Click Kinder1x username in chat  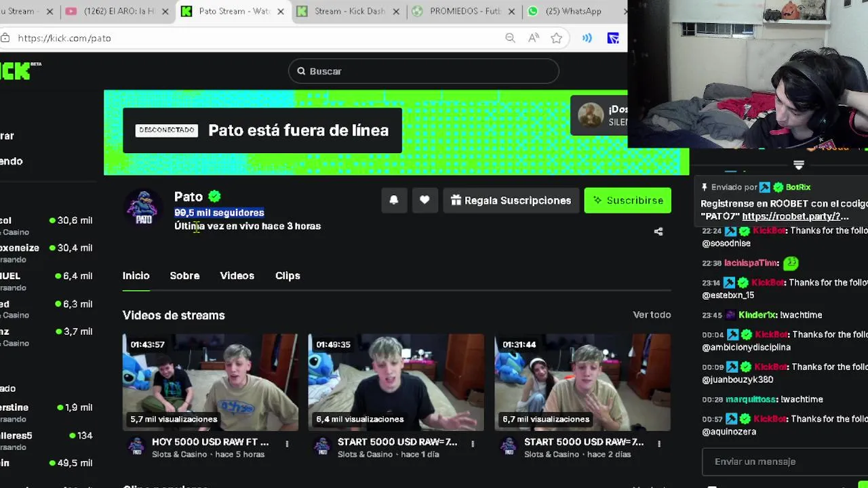coord(757,315)
